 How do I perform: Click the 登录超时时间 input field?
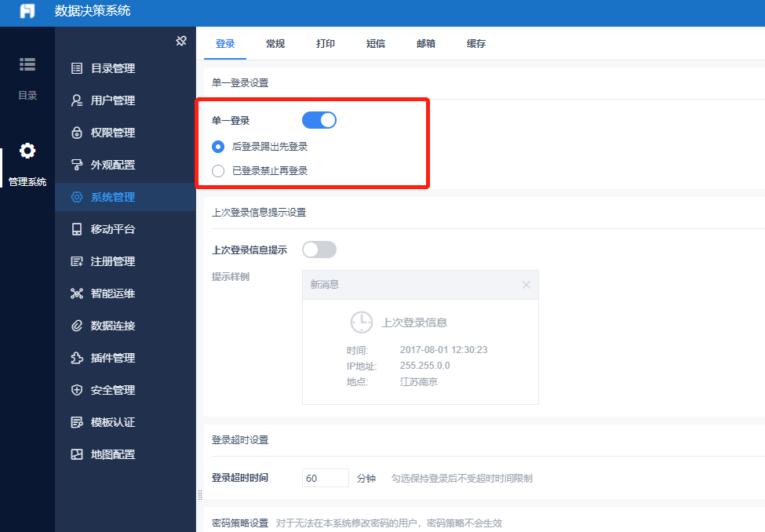point(326,478)
